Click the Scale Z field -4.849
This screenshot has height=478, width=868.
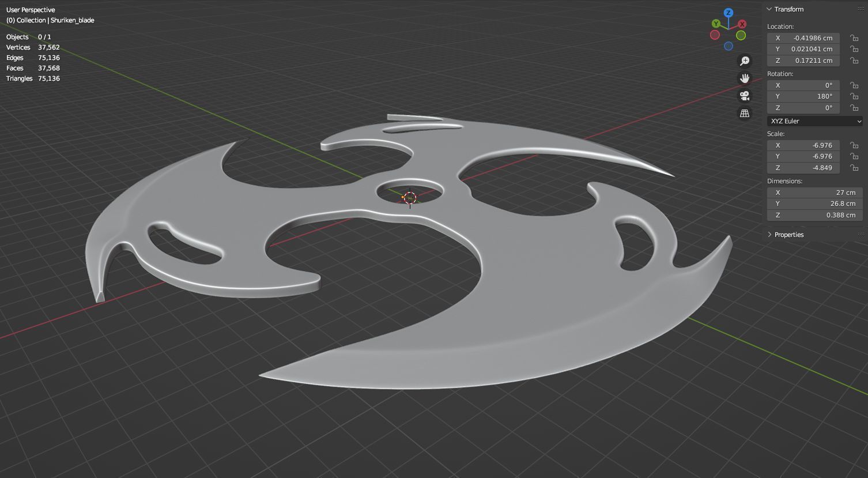803,168
